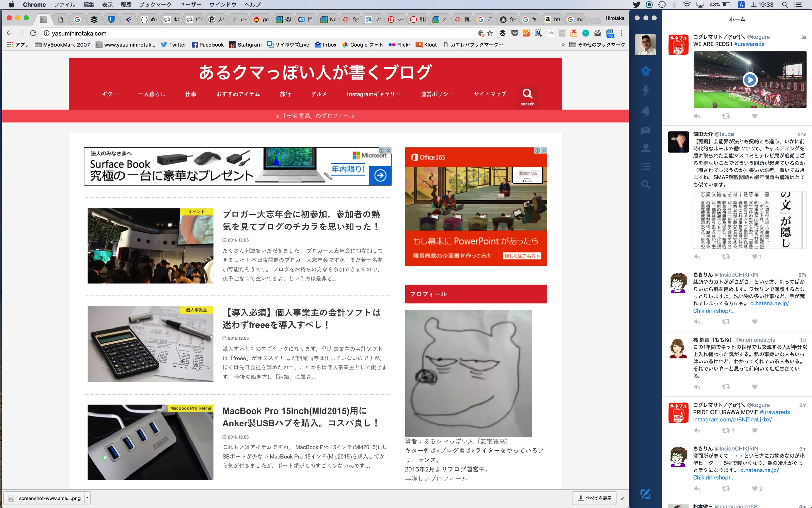Open the 履歴 menu in menu bar

(x=126, y=5)
